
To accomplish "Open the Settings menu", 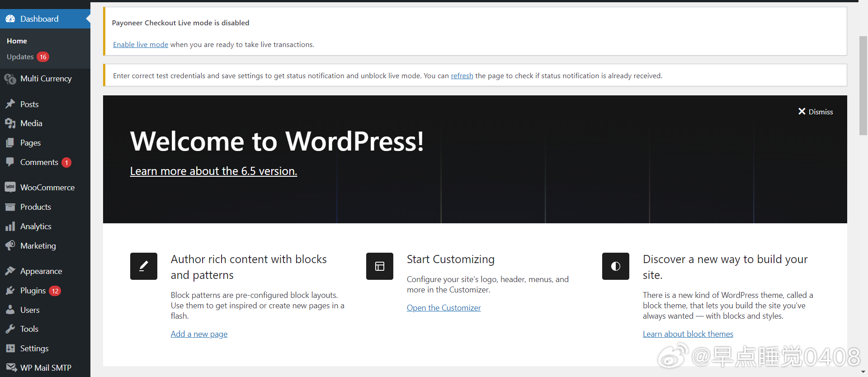I will pos(45,348).
